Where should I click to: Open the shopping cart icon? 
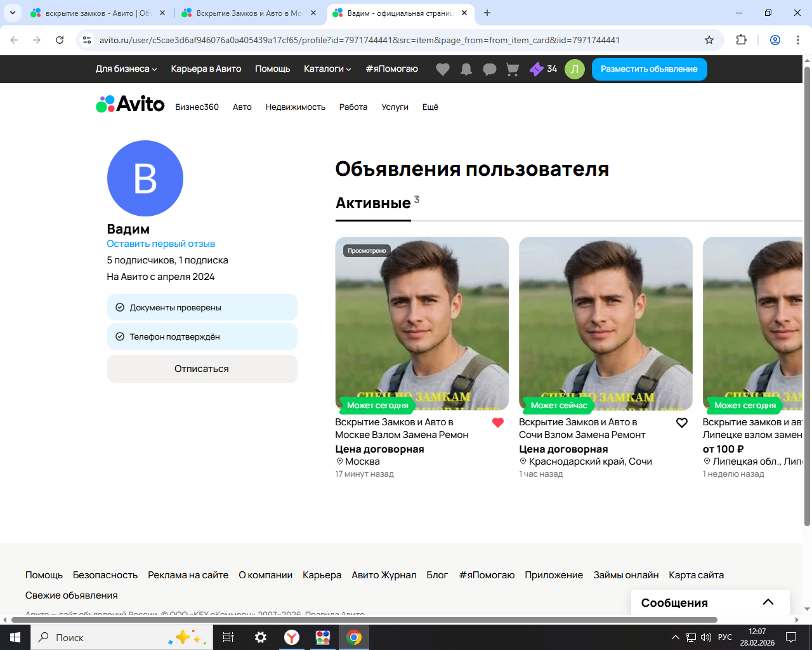click(513, 69)
